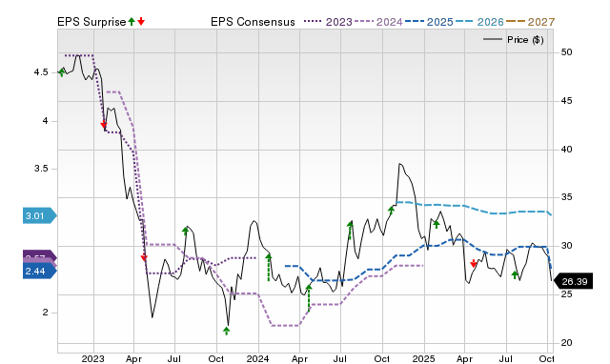Click the 2025 label on the time axis
The image size is (610, 364).
coord(423,358)
